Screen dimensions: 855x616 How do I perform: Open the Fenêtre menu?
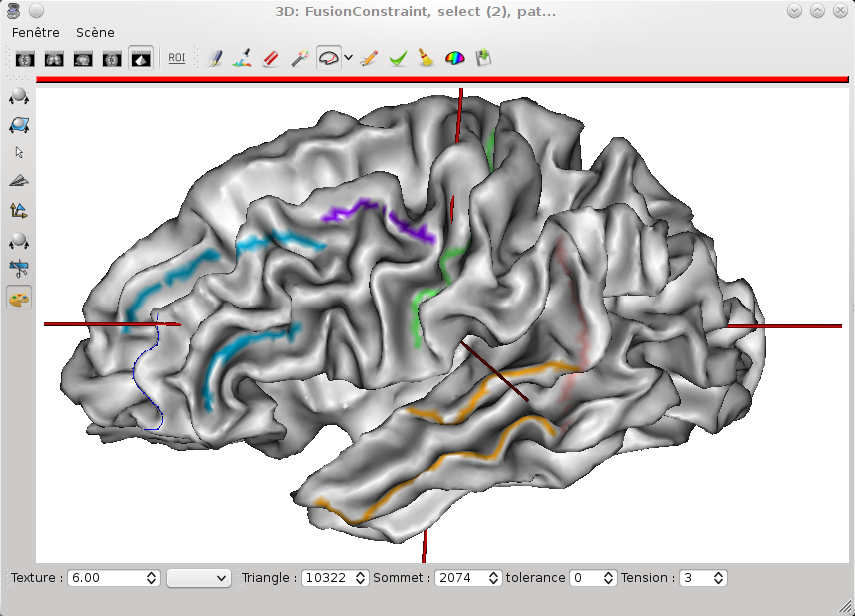pyautogui.click(x=36, y=32)
